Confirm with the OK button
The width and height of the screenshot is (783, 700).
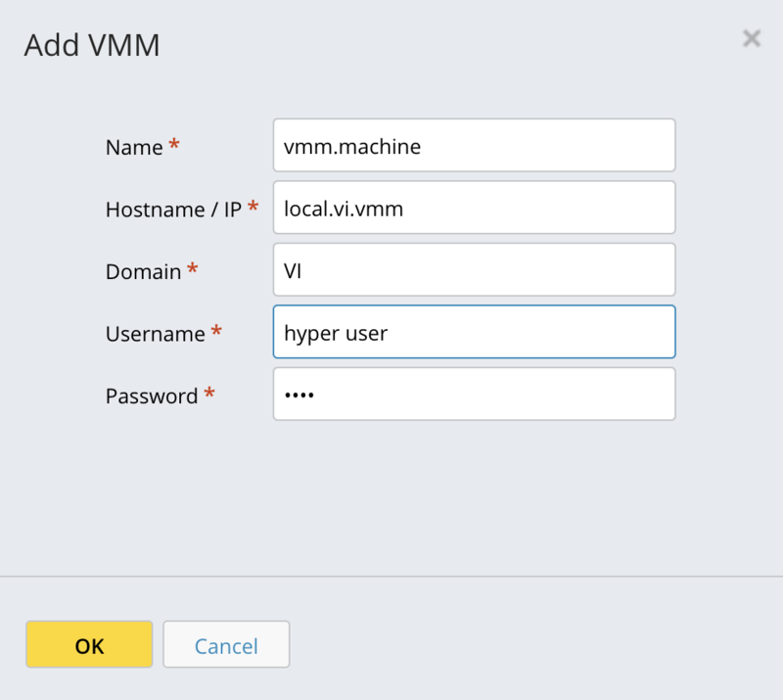(89, 644)
